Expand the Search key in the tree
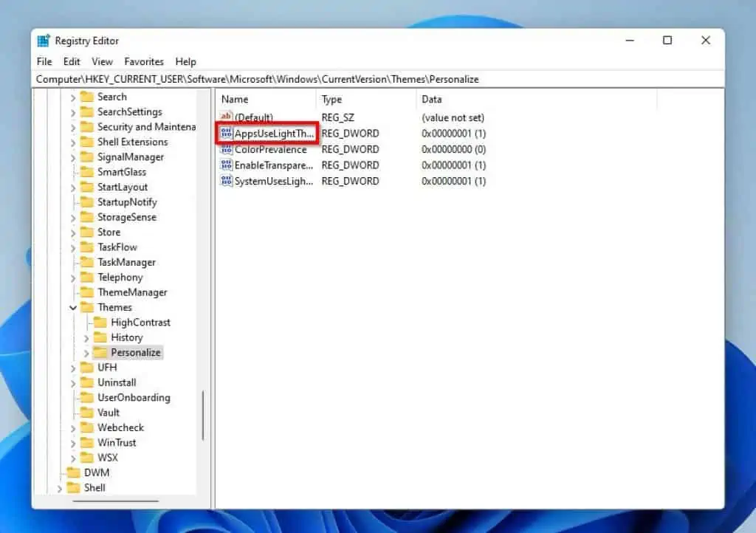Image resolution: width=756 pixels, height=533 pixels. click(72, 97)
